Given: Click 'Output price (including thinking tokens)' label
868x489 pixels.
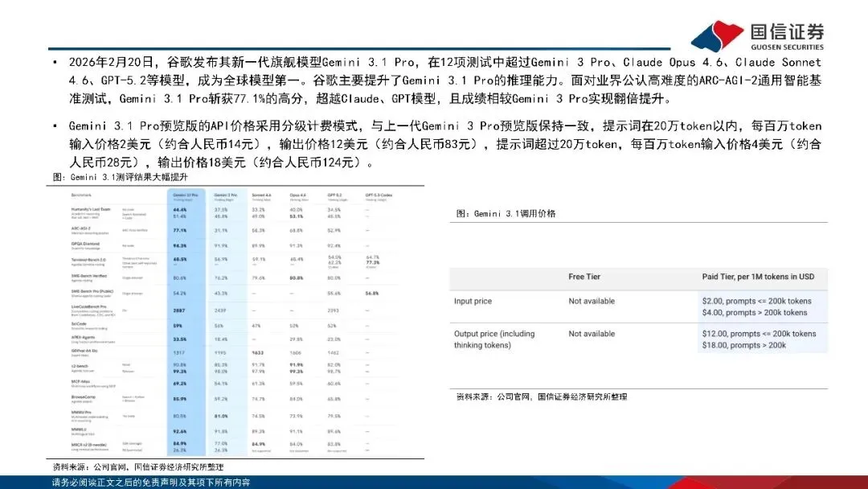Looking at the screenshot, I should pyautogui.click(x=494, y=339).
